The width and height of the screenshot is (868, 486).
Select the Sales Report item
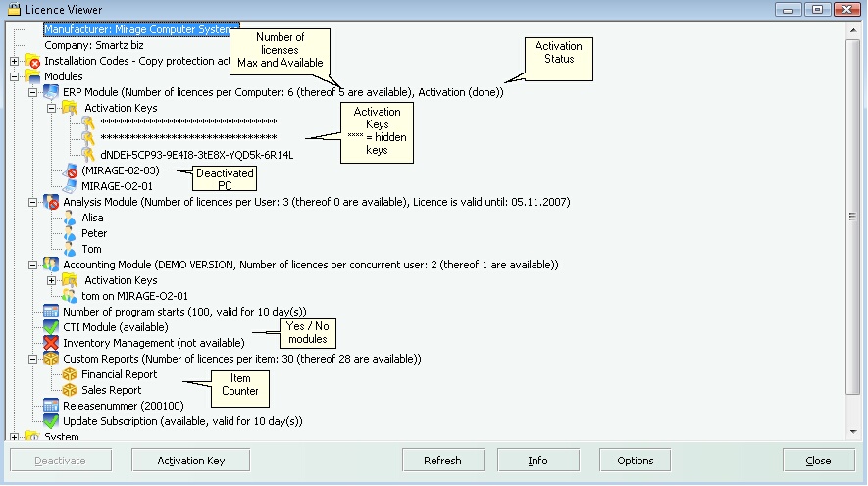pyautogui.click(x=111, y=390)
